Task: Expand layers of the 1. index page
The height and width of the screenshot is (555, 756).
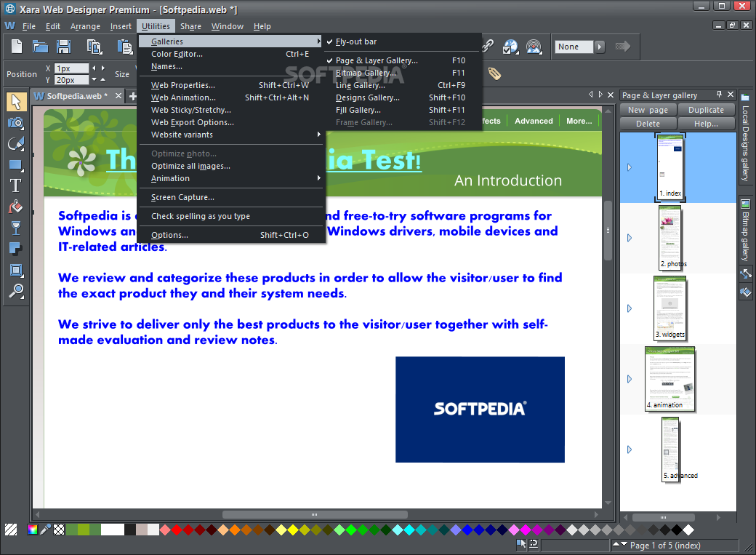Action: pos(630,167)
